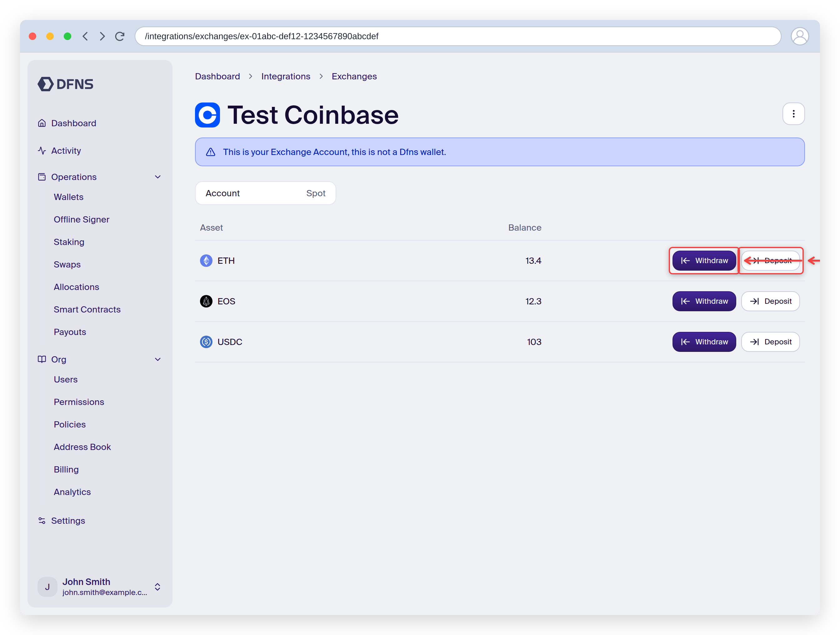Click the John Smith avatar letter J

(47, 587)
